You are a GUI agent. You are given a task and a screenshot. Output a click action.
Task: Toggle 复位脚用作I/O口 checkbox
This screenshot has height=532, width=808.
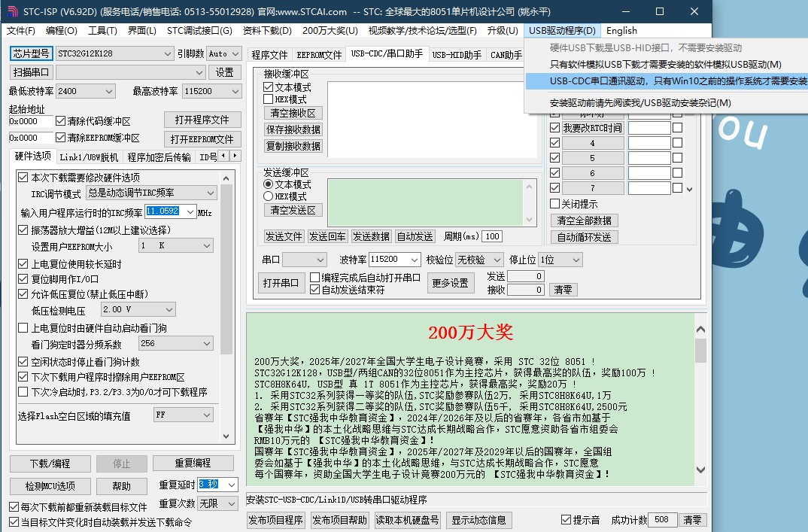point(23,279)
